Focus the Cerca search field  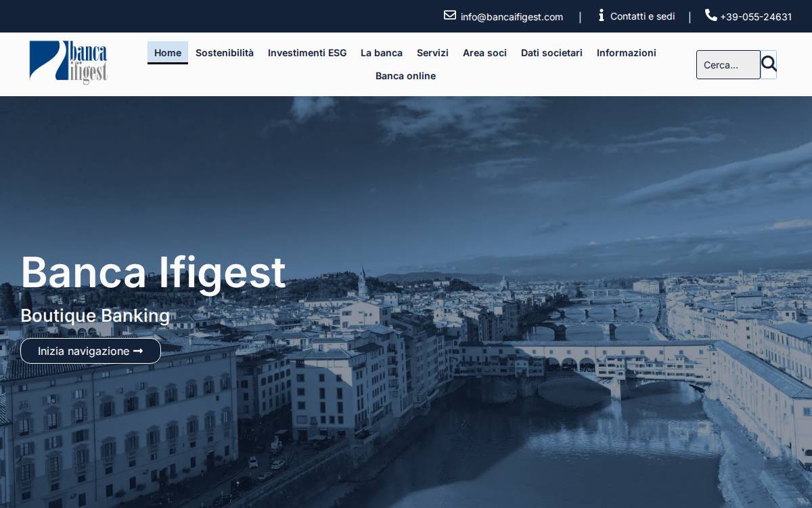[728, 64]
